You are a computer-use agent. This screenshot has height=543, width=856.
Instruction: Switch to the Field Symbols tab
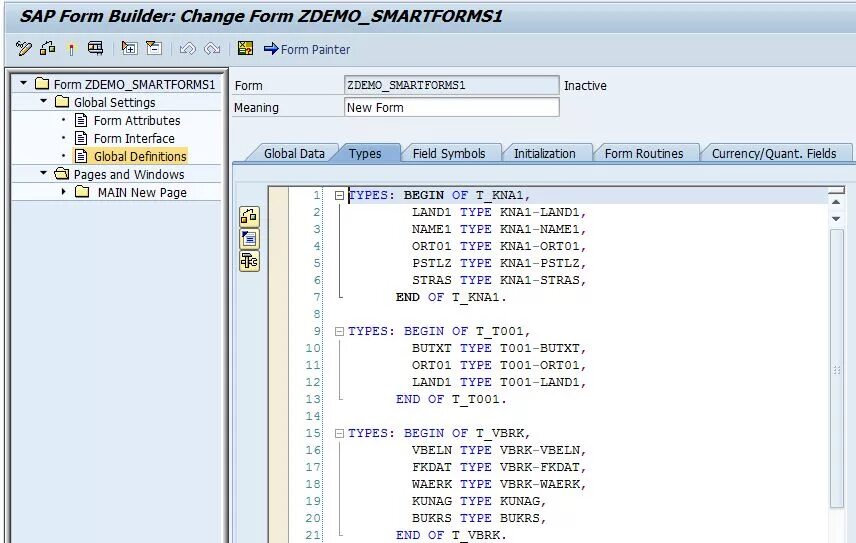[x=449, y=153]
